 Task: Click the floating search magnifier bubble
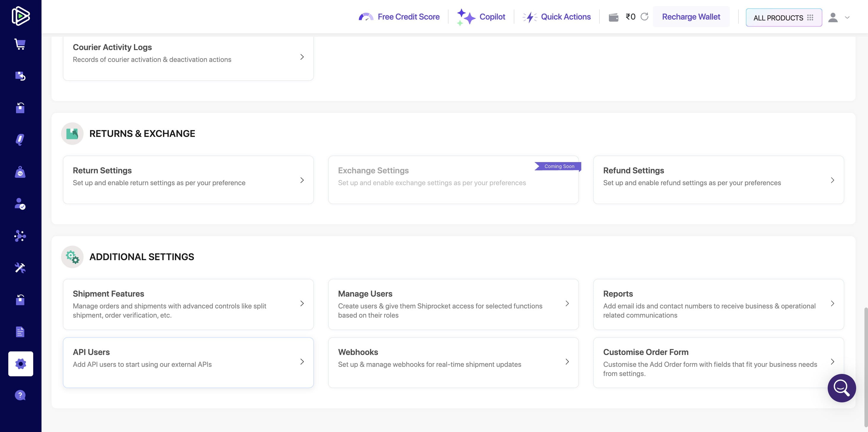click(841, 388)
